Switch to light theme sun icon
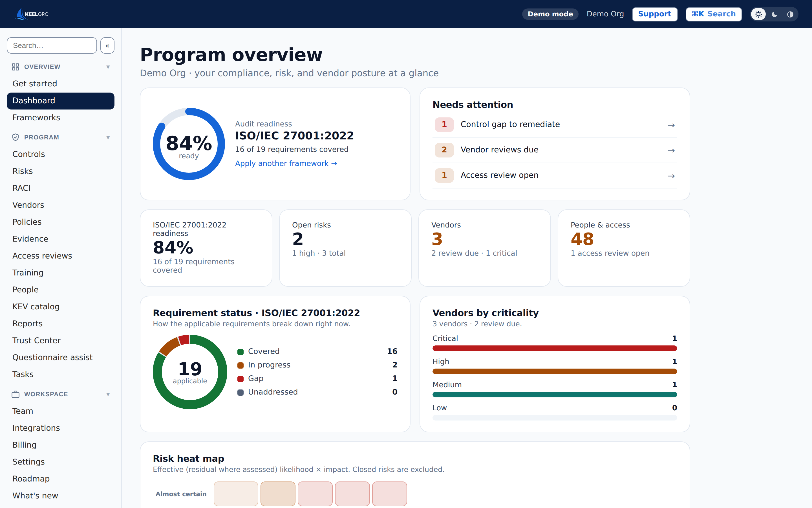Viewport: 812px width, 508px height. pyautogui.click(x=758, y=14)
